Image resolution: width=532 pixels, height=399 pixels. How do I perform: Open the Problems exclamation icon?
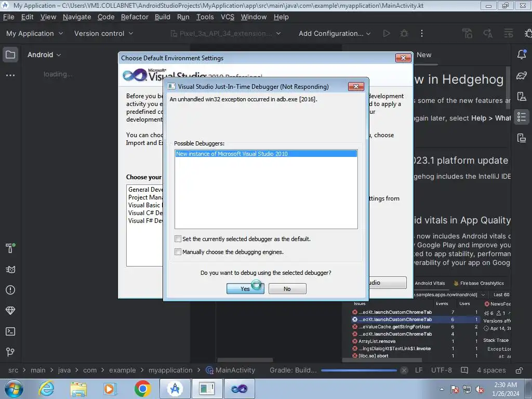(x=10, y=290)
